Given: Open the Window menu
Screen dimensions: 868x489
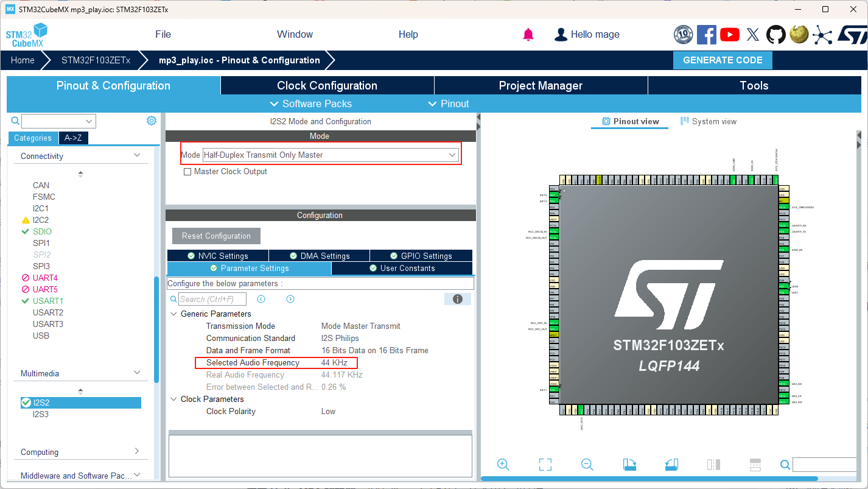Looking at the screenshot, I should tap(295, 34).
